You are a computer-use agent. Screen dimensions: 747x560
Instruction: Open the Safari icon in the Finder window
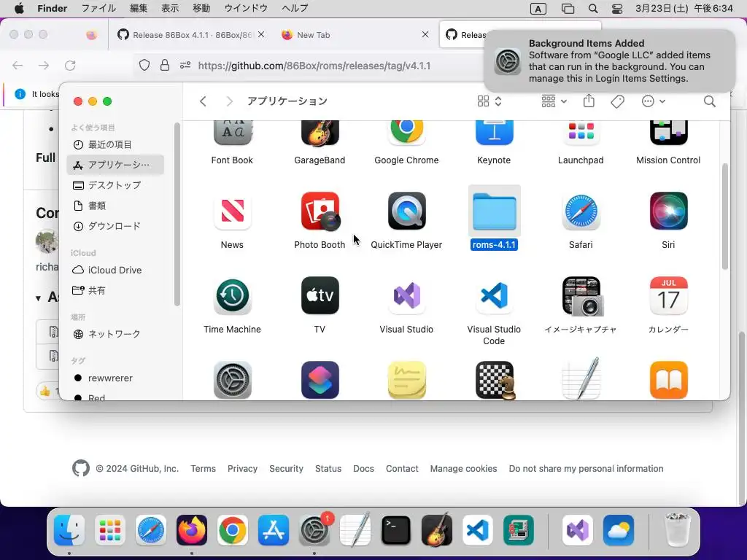coord(581,211)
